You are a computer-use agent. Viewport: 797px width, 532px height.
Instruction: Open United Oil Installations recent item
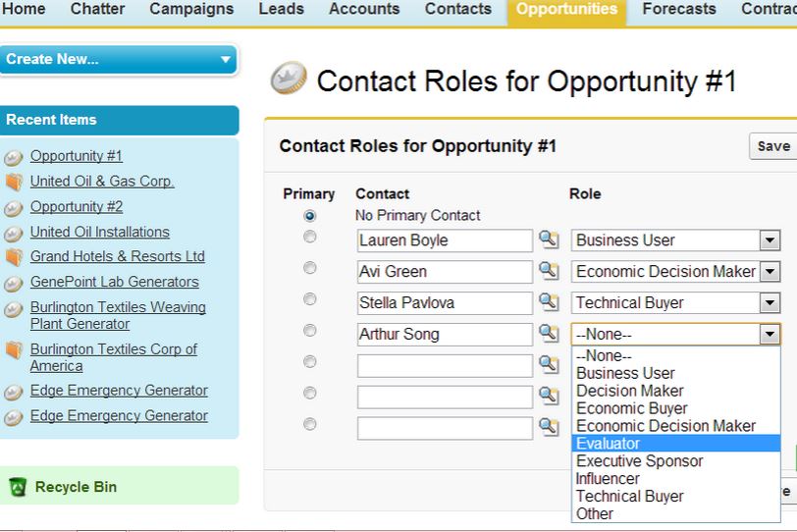(99, 233)
